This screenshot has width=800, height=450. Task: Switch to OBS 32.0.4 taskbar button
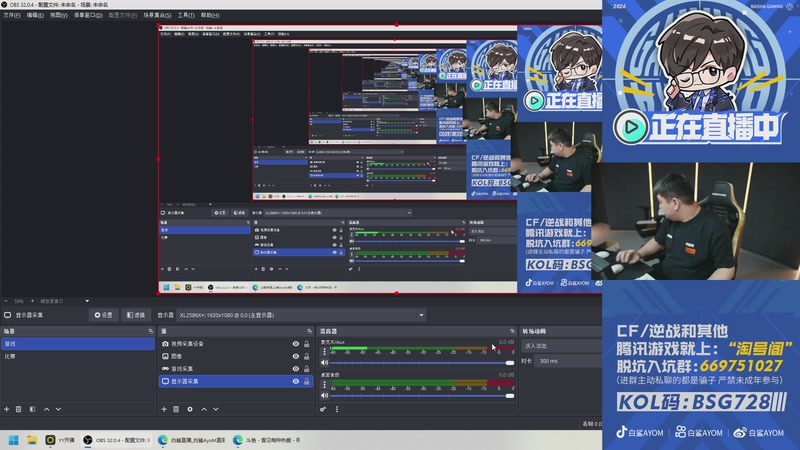click(117, 440)
